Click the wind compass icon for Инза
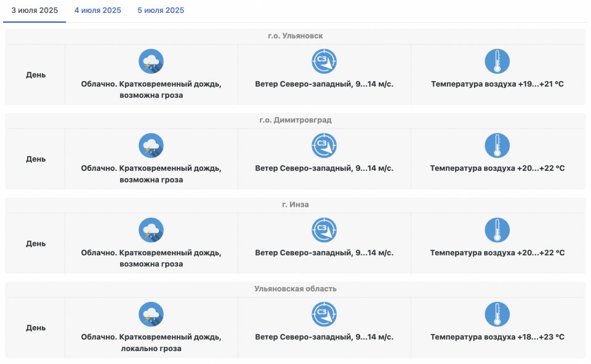 coord(324,230)
